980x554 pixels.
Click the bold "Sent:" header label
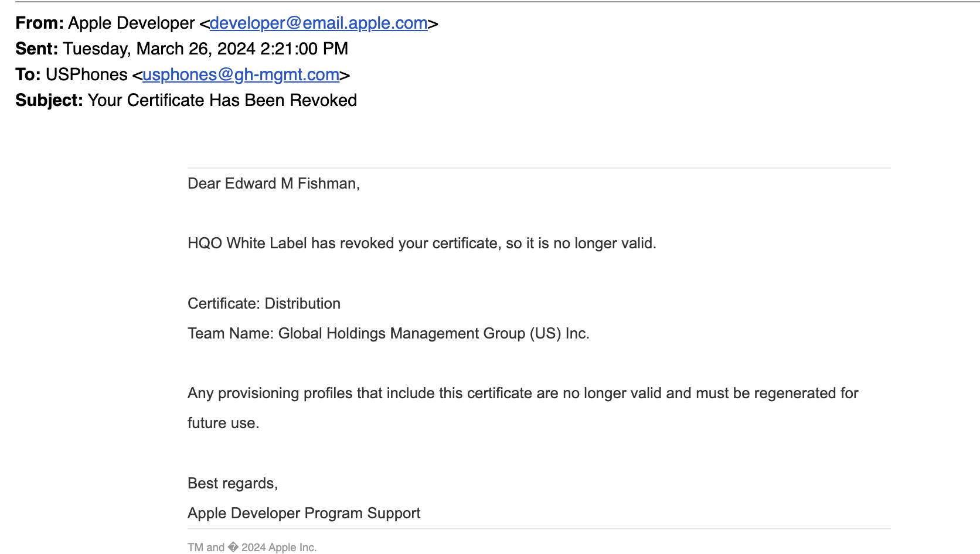click(x=36, y=49)
